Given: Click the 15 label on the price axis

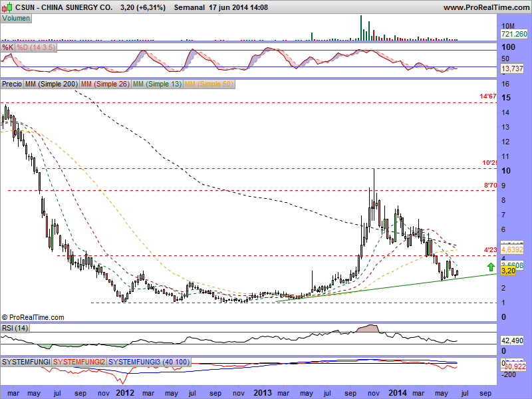Looking at the screenshot, I should coord(506,98).
